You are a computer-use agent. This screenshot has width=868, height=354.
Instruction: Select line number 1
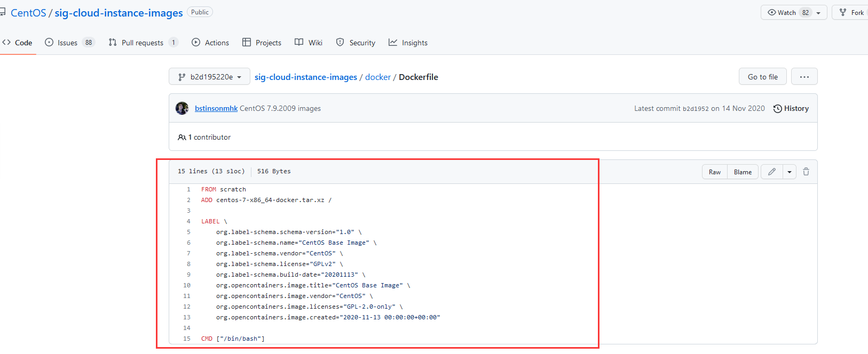[188, 189]
